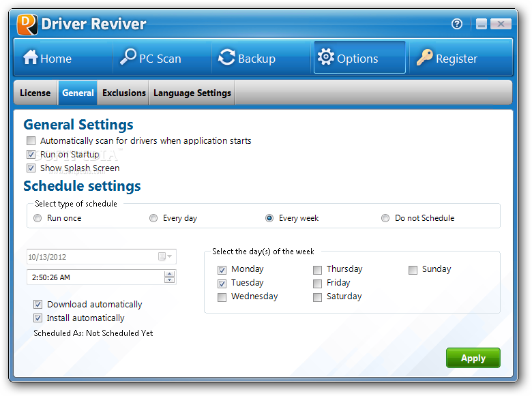Open the Exclusions tab
532x396 pixels.
124,93
